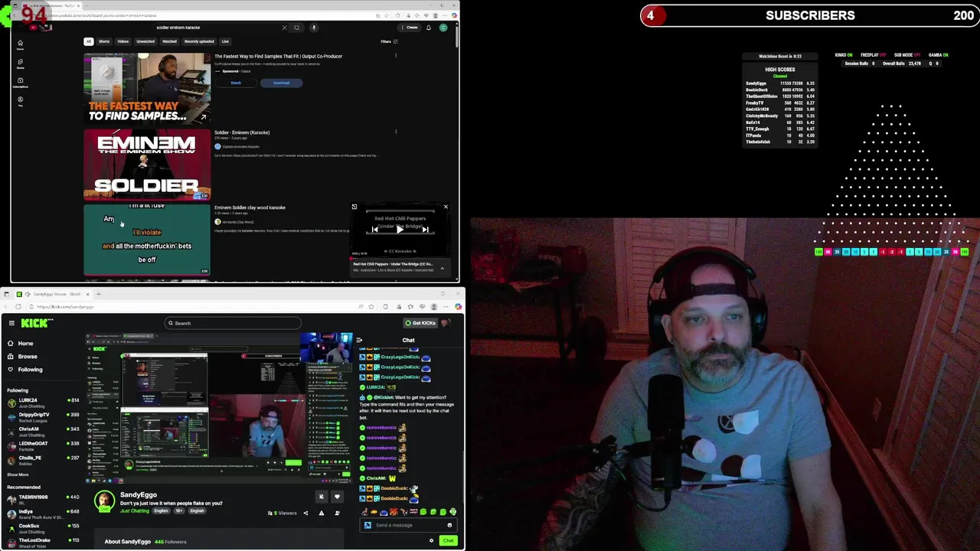Image resolution: width=980 pixels, height=551 pixels.
Task: Open DrippyDripTV channel in Following list
Action: pyautogui.click(x=43, y=417)
